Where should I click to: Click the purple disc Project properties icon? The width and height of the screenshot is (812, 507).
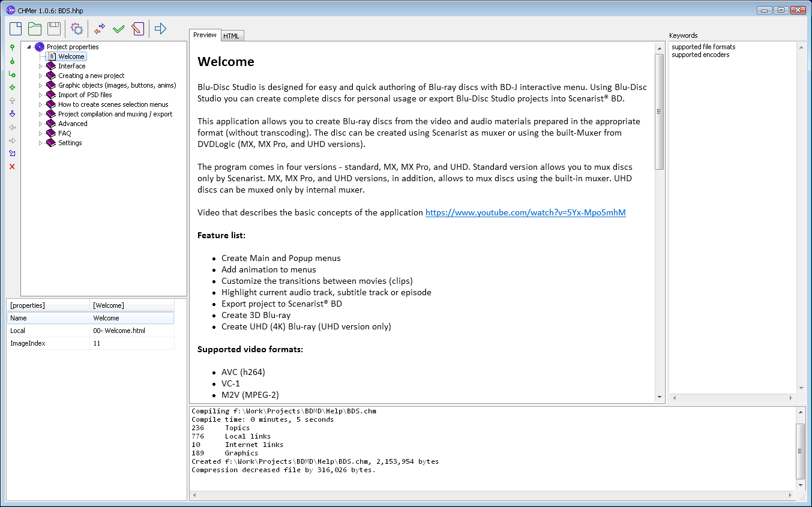coord(40,47)
